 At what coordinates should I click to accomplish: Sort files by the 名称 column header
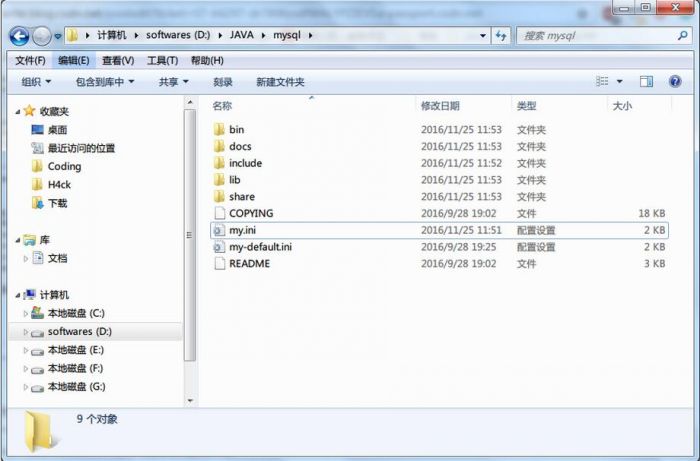point(222,106)
